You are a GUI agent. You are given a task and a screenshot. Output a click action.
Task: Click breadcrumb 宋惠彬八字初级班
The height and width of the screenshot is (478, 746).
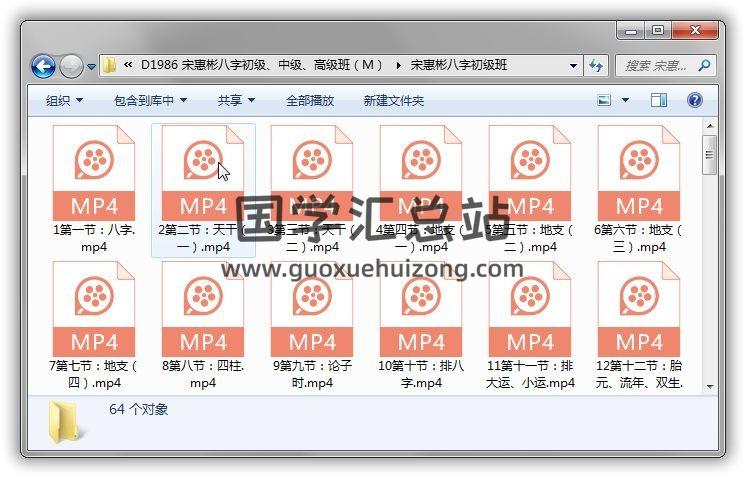pyautogui.click(x=459, y=65)
